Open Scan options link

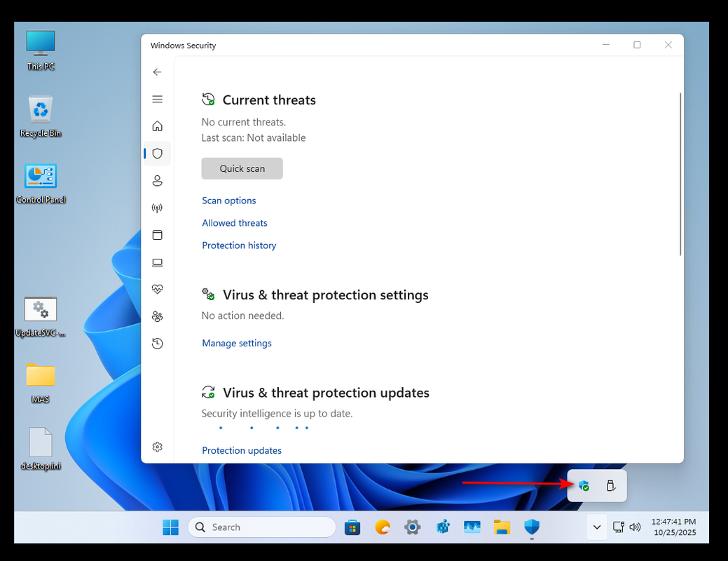(229, 201)
